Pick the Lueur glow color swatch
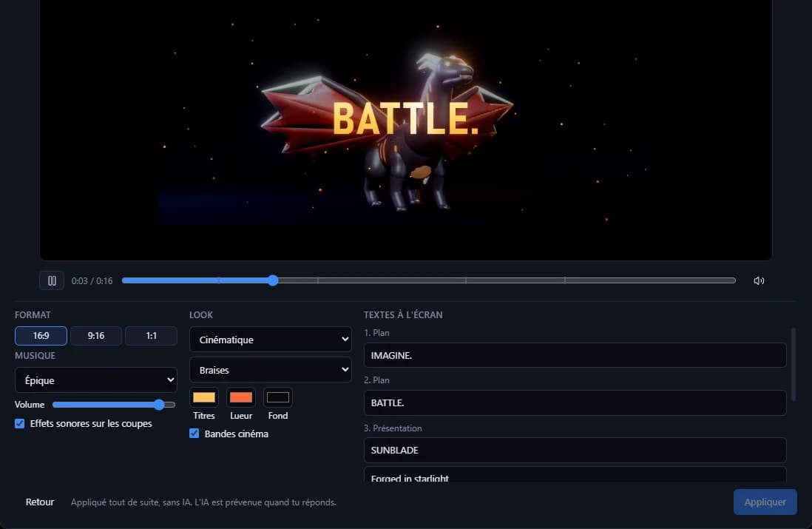Viewport: 812px width, 529px height. (x=241, y=397)
